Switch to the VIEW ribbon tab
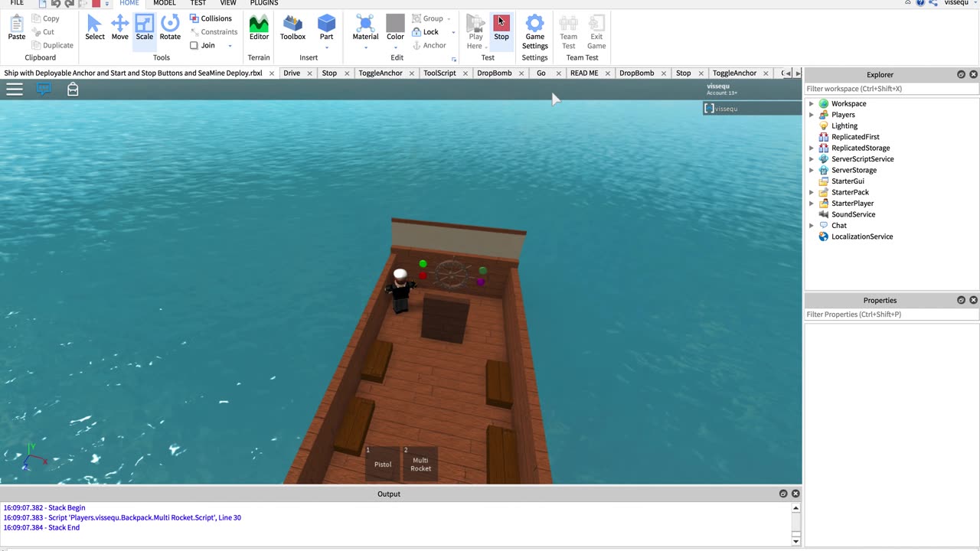The height and width of the screenshot is (551, 980). click(x=228, y=3)
